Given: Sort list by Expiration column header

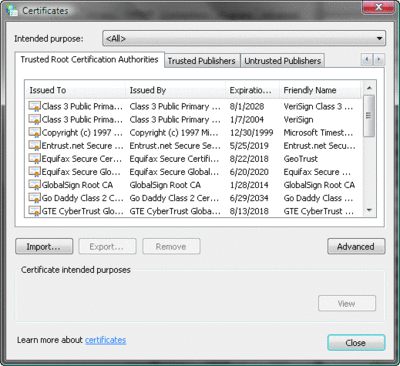Looking at the screenshot, I should click(252, 90).
